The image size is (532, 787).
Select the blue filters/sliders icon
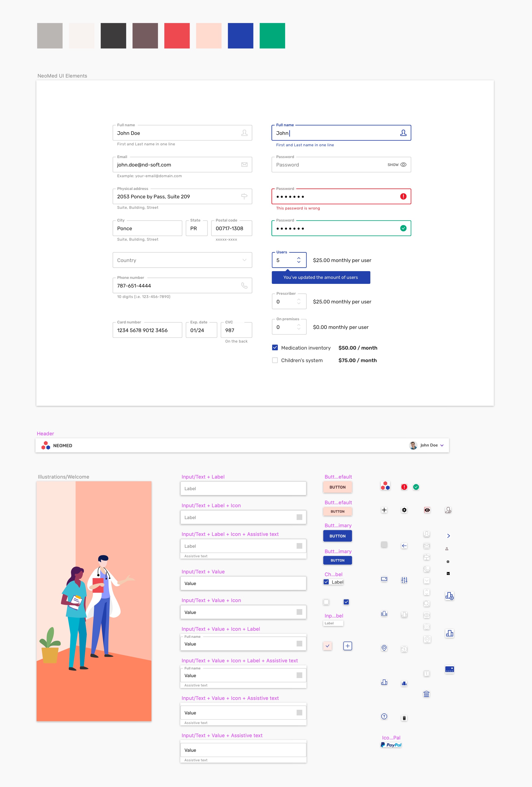(404, 580)
